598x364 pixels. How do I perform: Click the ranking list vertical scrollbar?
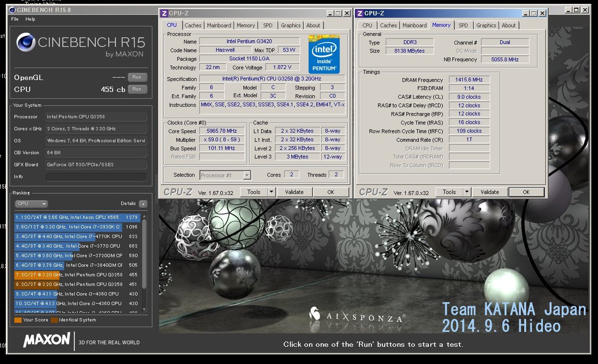(144, 263)
